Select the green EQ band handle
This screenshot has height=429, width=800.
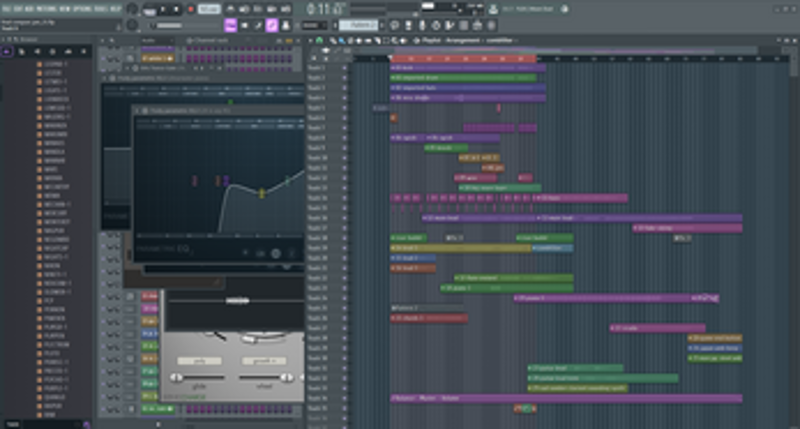coord(287,180)
